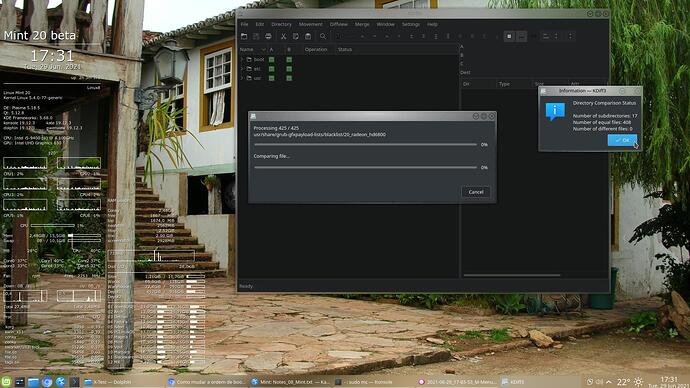
Task: Click the Paste clipboard icon
Action: tap(308, 36)
